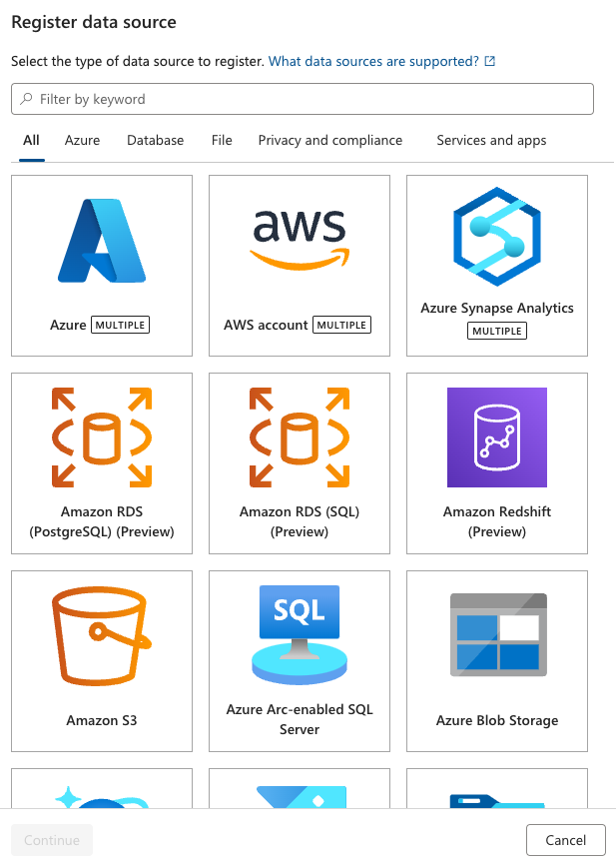The width and height of the screenshot is (616, 866).
Task: Open the File tab
Action: coord(222,140)
